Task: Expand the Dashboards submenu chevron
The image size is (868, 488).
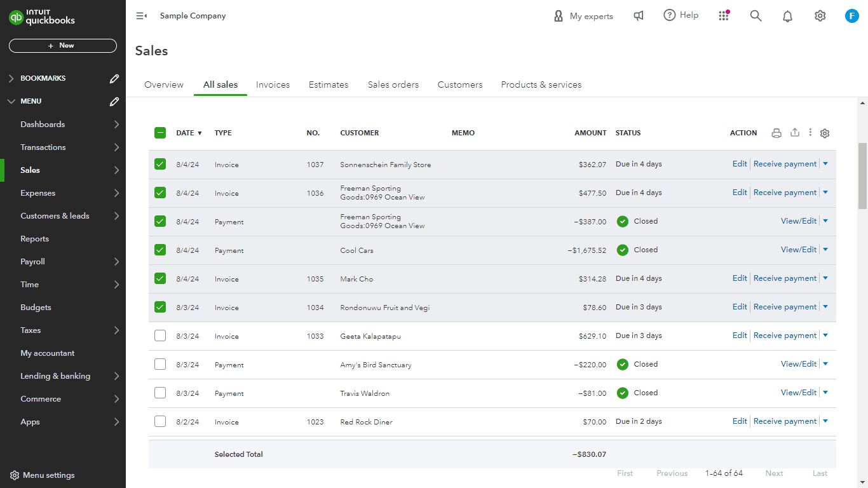Action: pyautogui.click(x=116, y=125)
